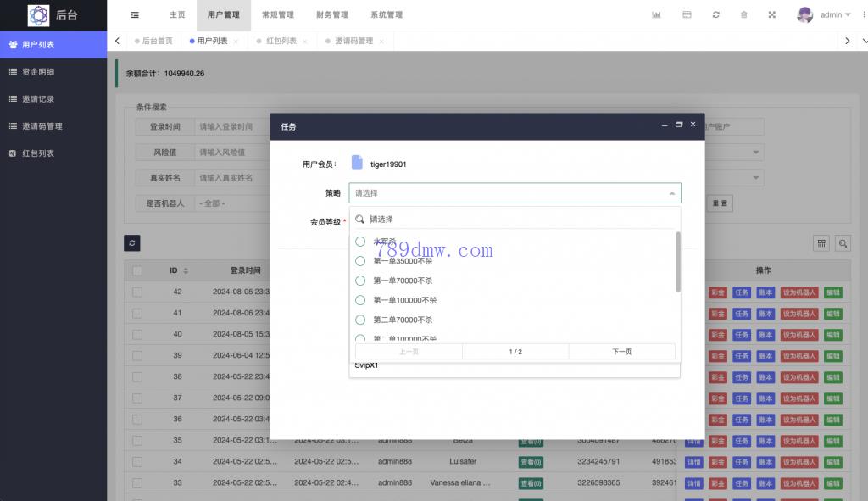Click the 请选择 search field in dropdown
Screen dimensions: 868x501
[x=517, y=219]
